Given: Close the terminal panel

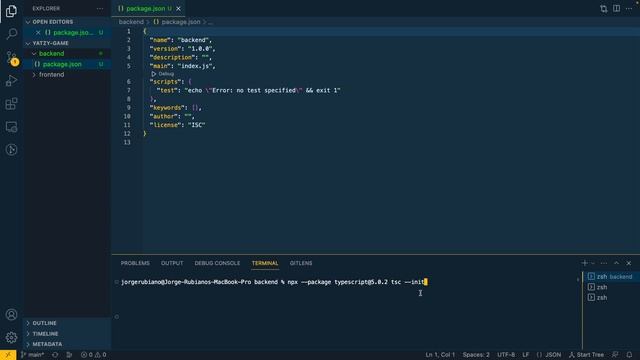Looking at the screenshot, I should pyautogui.click(x=629, y=263).
